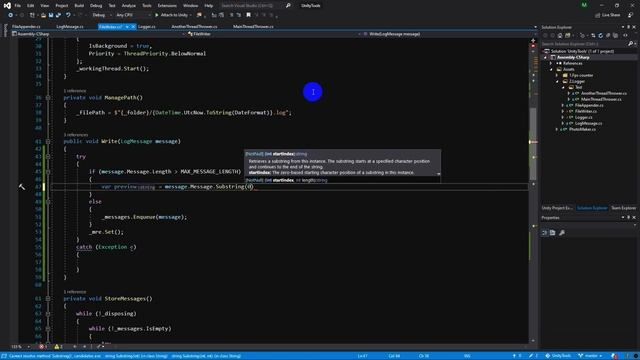Switch to the LogMessage.cs tab
Screen dimensions: 640x360
(x=70, y=27)
